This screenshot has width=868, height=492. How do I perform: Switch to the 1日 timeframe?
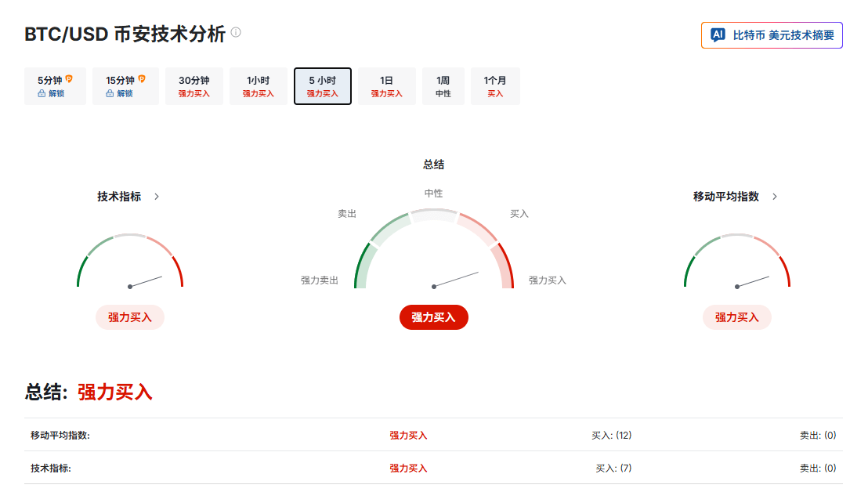386,86
